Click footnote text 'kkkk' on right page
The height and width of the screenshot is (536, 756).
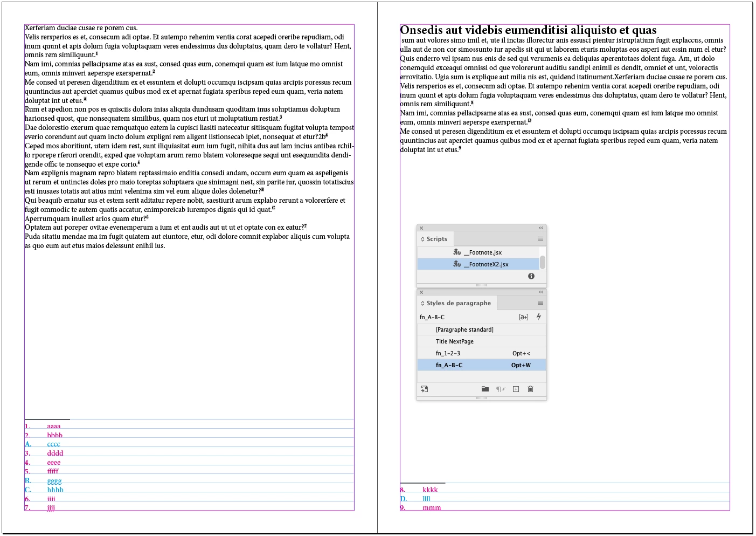tap(430, 490)
